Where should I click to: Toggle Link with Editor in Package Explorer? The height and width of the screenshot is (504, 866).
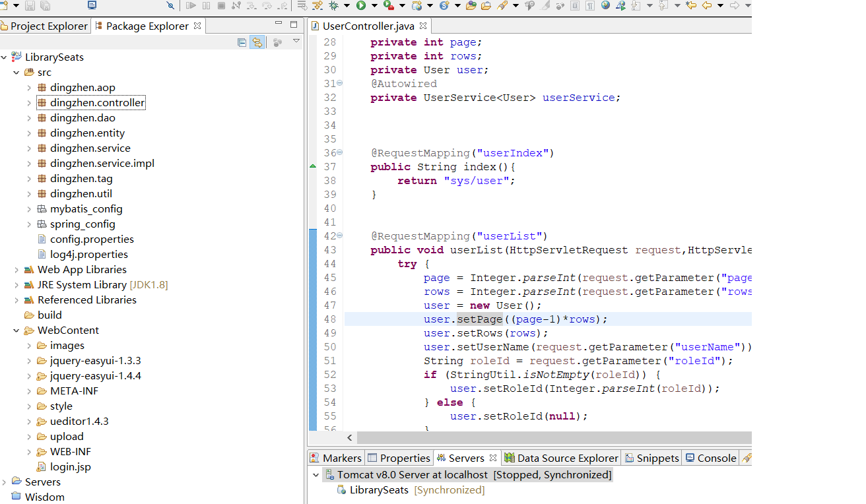tap(257, 42)
